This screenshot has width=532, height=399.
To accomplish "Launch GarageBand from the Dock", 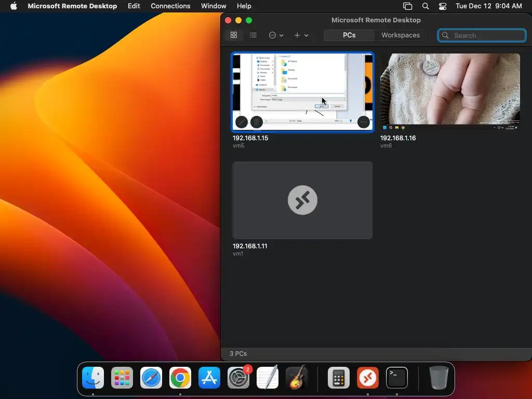I will point(297,378).
